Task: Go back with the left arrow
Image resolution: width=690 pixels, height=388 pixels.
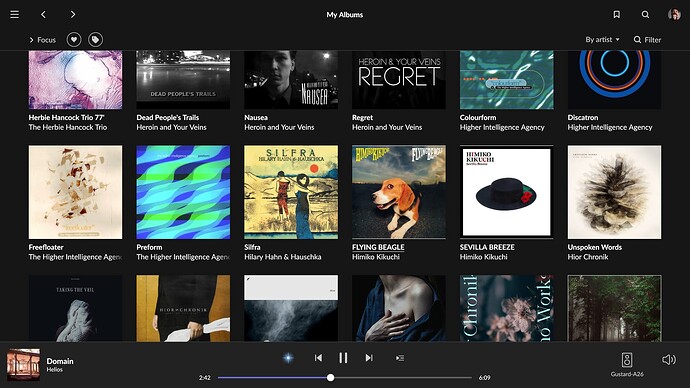Action: [43, 15]
